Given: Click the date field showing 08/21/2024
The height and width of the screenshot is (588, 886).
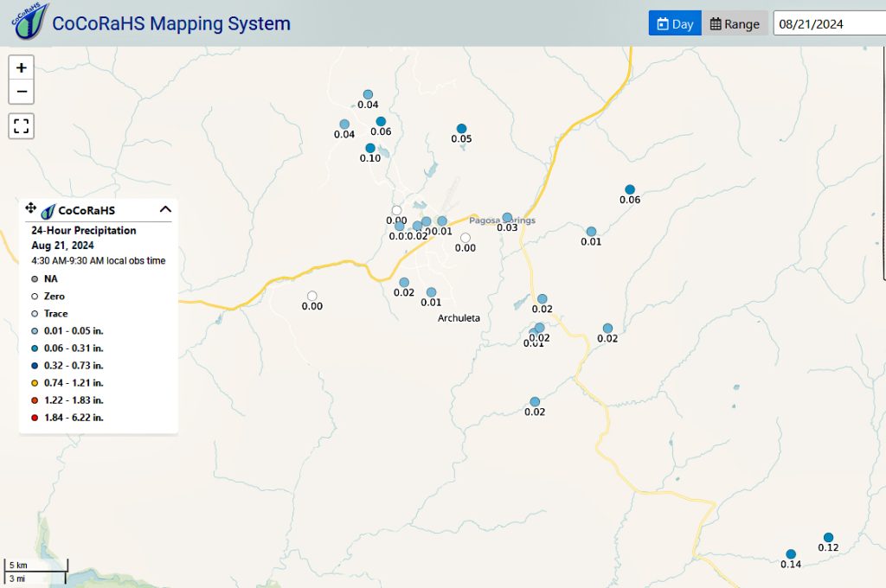Looking at the screenshot, I should click(x=830, y=23).
